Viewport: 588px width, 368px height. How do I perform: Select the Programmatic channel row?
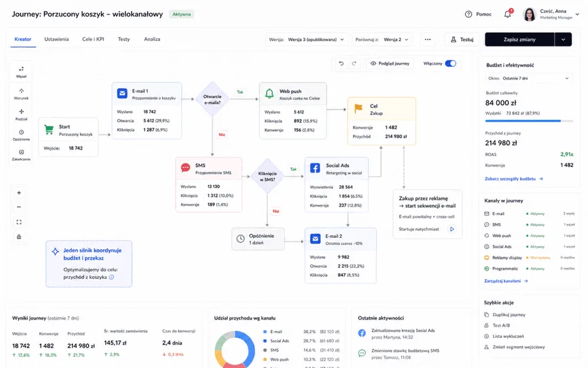[529, 269]
